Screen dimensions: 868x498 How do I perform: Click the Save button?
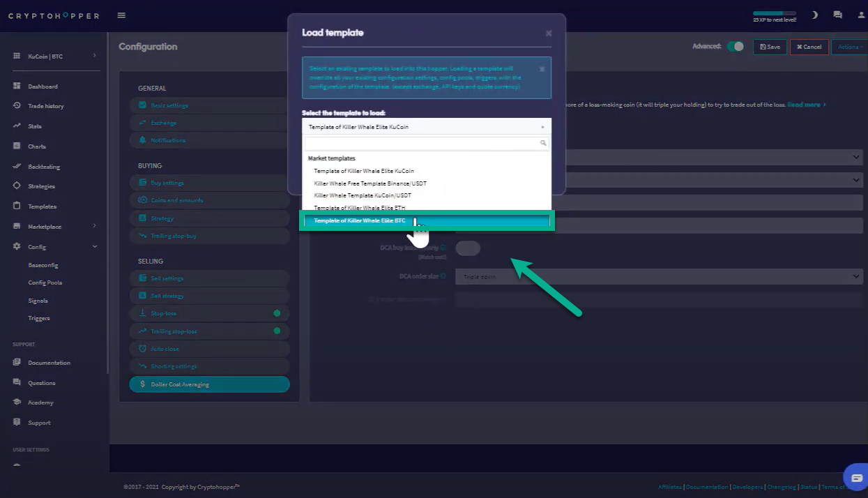[770, 47]
